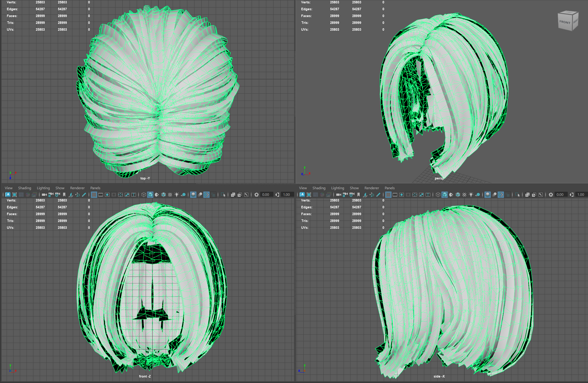Toggle Textured display in front view toolbar

click(170, 195)
